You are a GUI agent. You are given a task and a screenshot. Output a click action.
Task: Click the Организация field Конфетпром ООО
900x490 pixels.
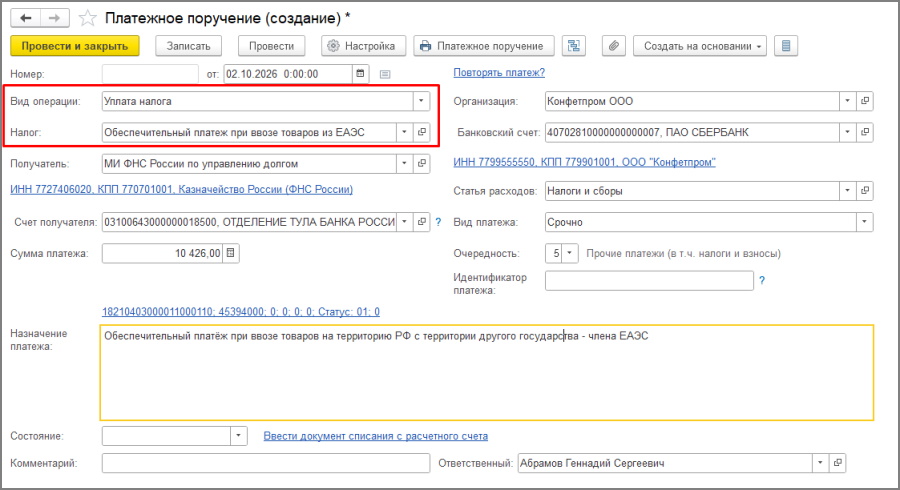(x=692, y=101)
